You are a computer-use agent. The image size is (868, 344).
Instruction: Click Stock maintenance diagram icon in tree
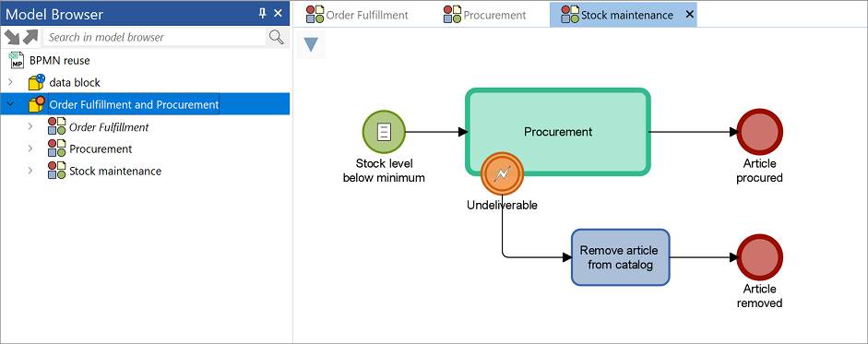click(56, 171)
